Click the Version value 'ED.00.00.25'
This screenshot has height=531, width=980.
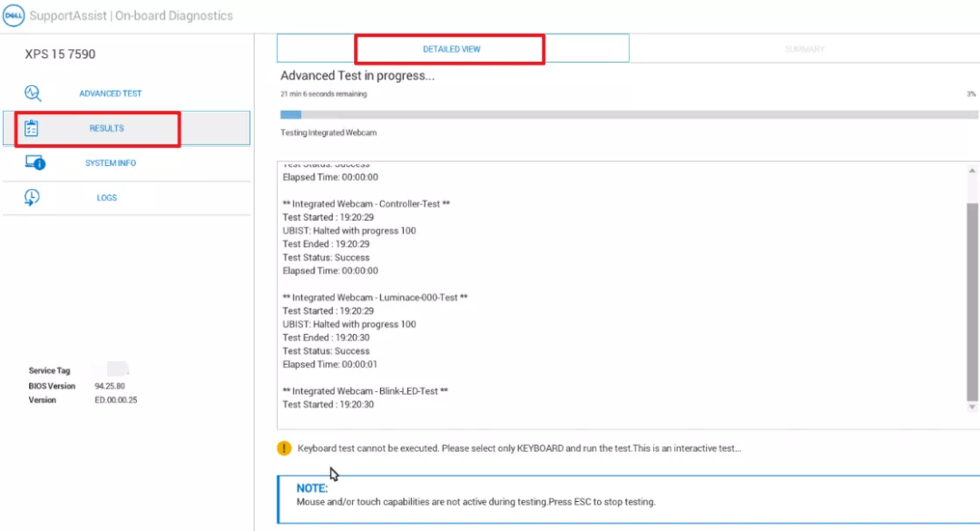(x=116, y=399)
